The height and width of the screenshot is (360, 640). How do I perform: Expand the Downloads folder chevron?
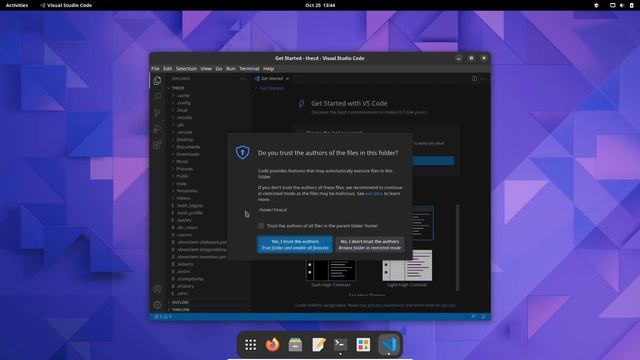pyautogui.click(x=173, y=154)
